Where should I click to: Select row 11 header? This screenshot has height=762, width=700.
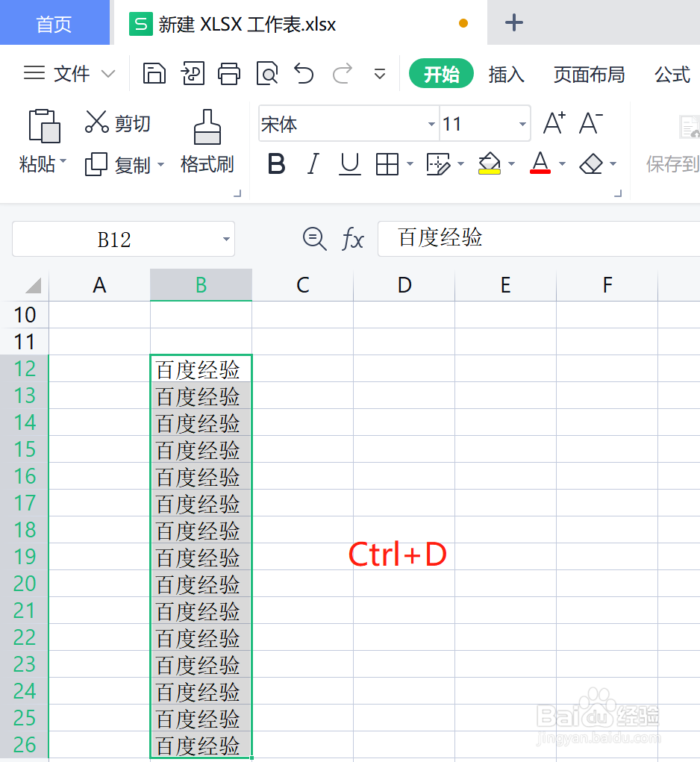click(25, 342)
